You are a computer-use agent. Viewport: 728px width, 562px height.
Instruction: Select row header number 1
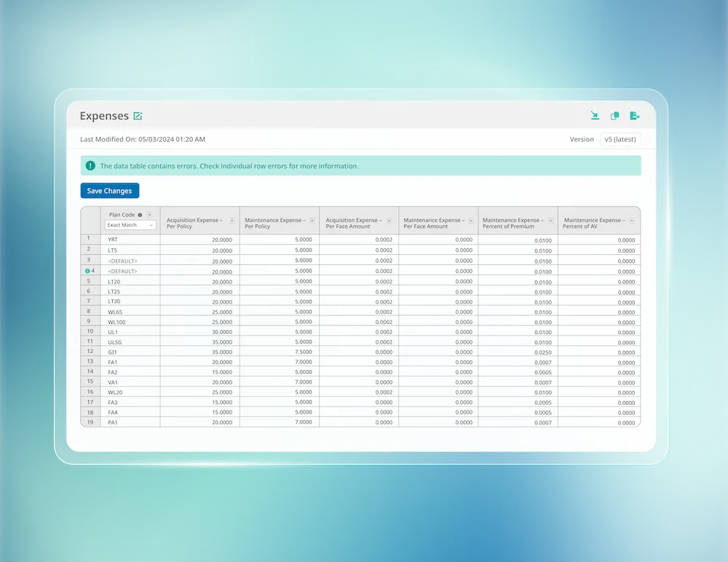90,239
